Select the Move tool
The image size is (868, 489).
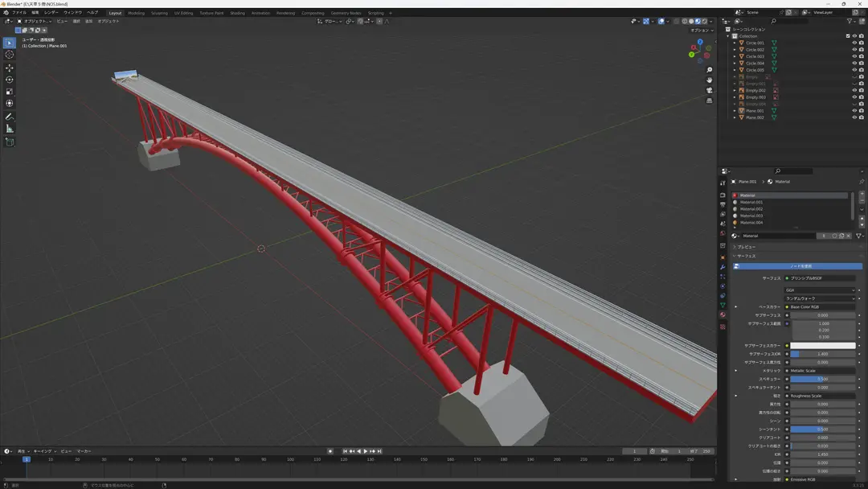point(10,68)
